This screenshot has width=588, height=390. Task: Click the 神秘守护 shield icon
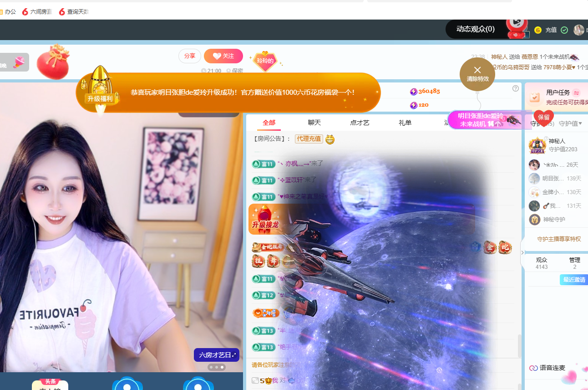click(535, 220)
